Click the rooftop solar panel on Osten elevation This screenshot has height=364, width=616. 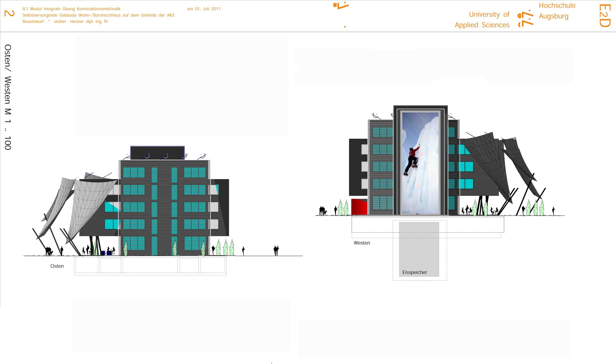click(x=157, y=153)
